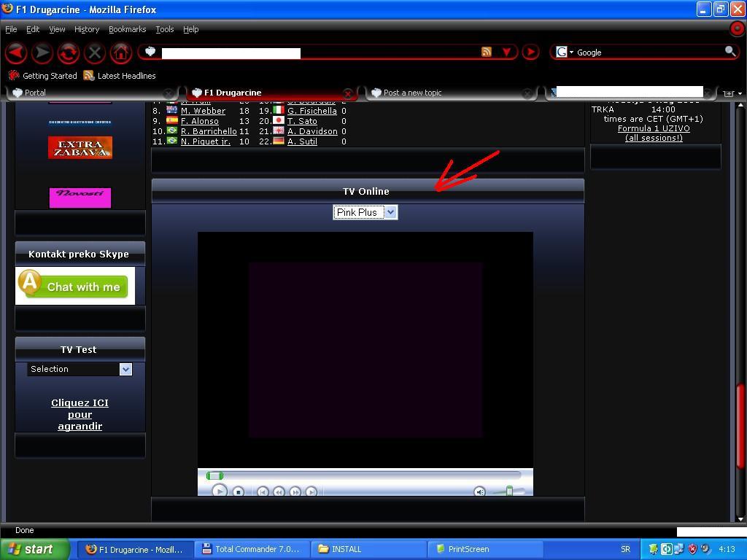Click the Extra Zabava banner image
This screenshot has width=747, height=560.
tap(80, 148)
